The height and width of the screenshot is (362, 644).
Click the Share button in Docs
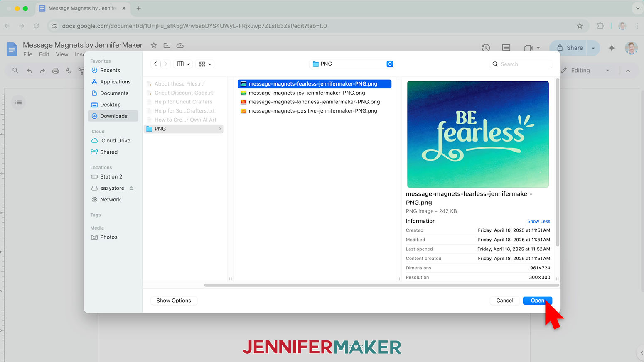tap(568, 48)
